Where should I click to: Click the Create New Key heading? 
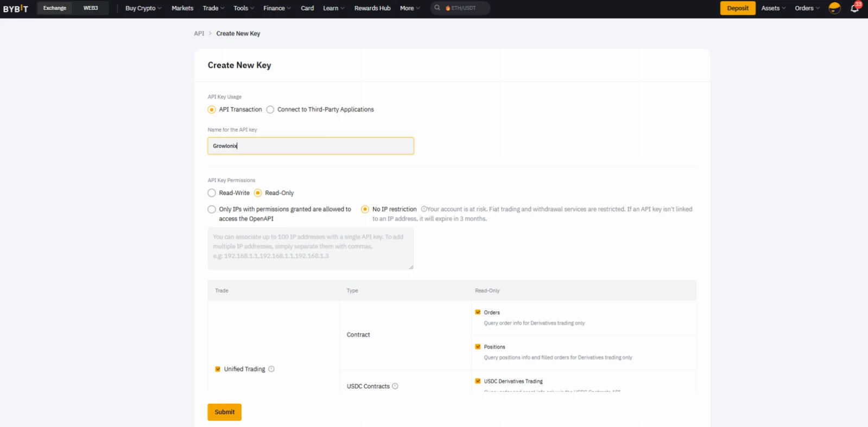(239, 65)
